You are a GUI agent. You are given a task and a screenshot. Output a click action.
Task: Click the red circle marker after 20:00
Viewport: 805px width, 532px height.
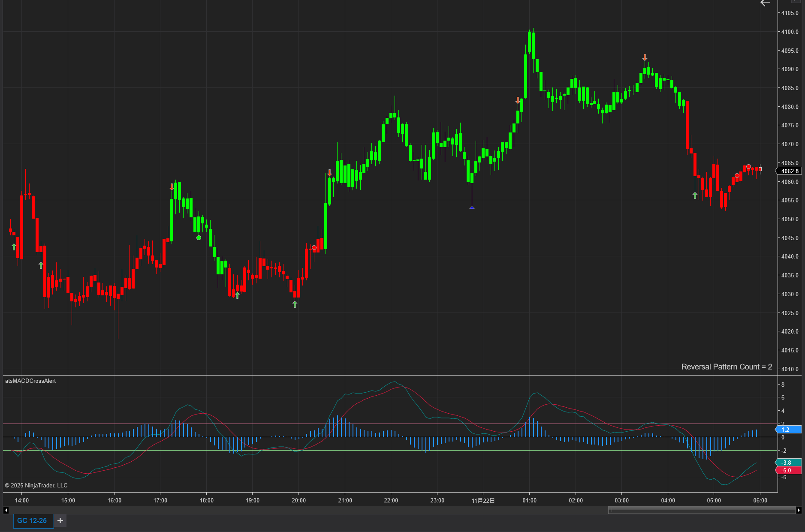pyautogui.click(x=314, y=248)
